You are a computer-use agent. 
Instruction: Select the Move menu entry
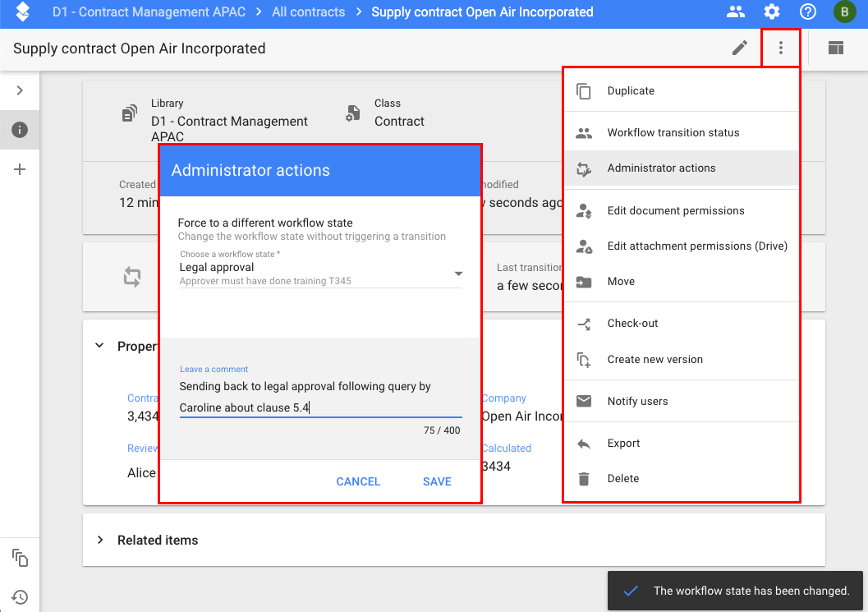[x=681, y=282]
